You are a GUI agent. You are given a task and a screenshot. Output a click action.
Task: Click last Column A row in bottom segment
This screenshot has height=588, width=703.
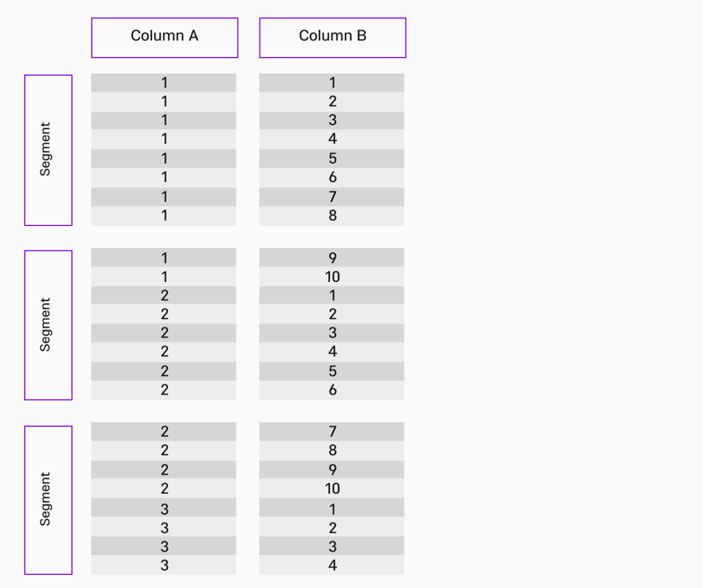pyautogui.click(x=164, y=566)
